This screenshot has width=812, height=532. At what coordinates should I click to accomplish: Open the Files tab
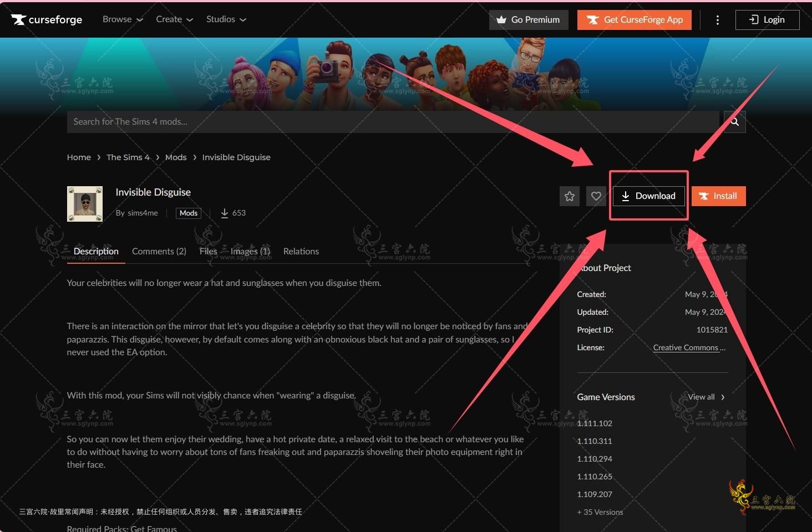point(209,252)
